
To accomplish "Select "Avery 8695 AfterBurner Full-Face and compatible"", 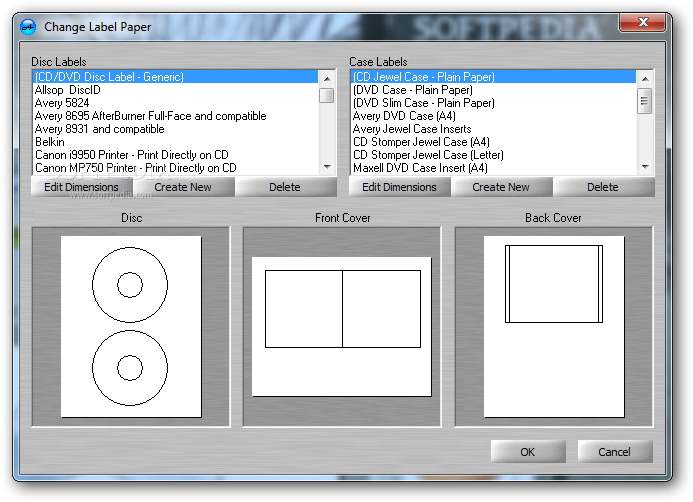I will coord(175,116).
